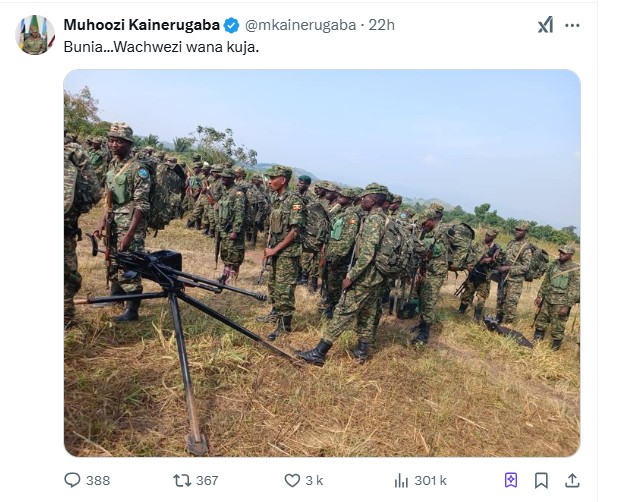Image resolution: width=631 pixels, height=502 pixels.
Task: Click the 22h timestamp link
Action: pyautogui.click(x=381, y=25)
